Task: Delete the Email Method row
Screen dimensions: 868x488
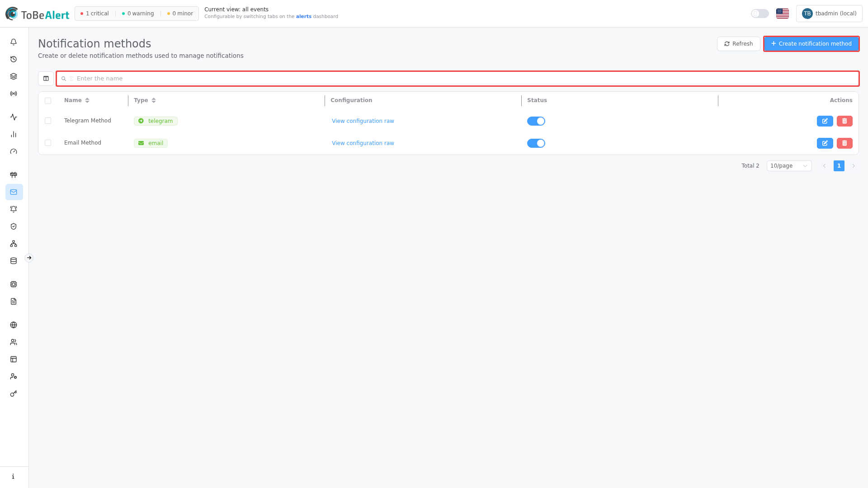Action: (844, 143)
